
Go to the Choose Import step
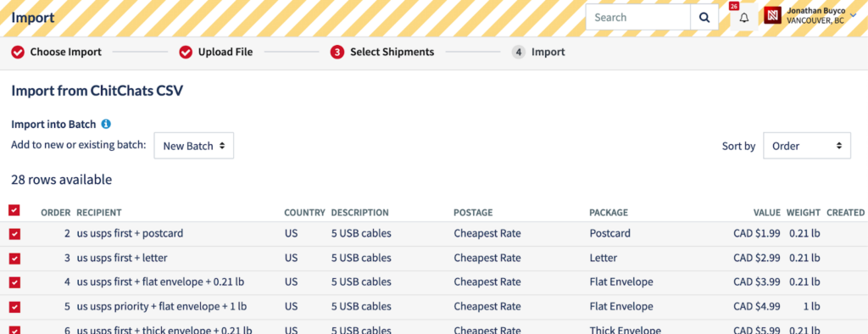coord(65,52)
